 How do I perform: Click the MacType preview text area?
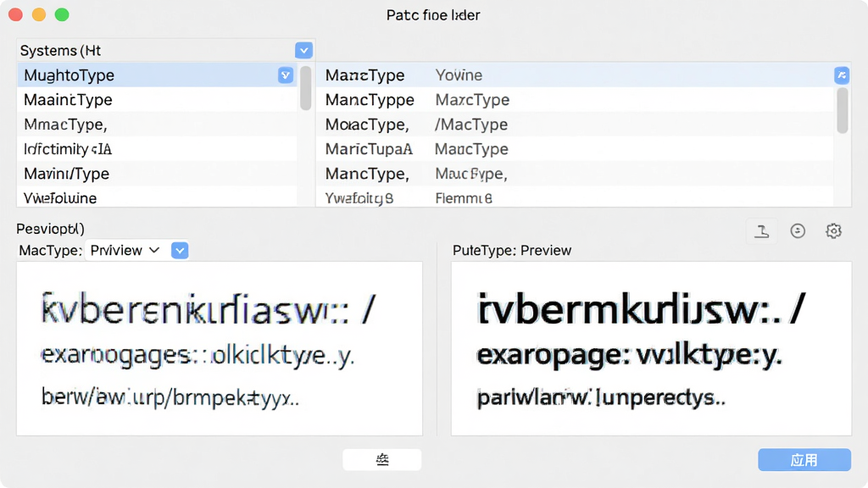[x=220, y=348]
